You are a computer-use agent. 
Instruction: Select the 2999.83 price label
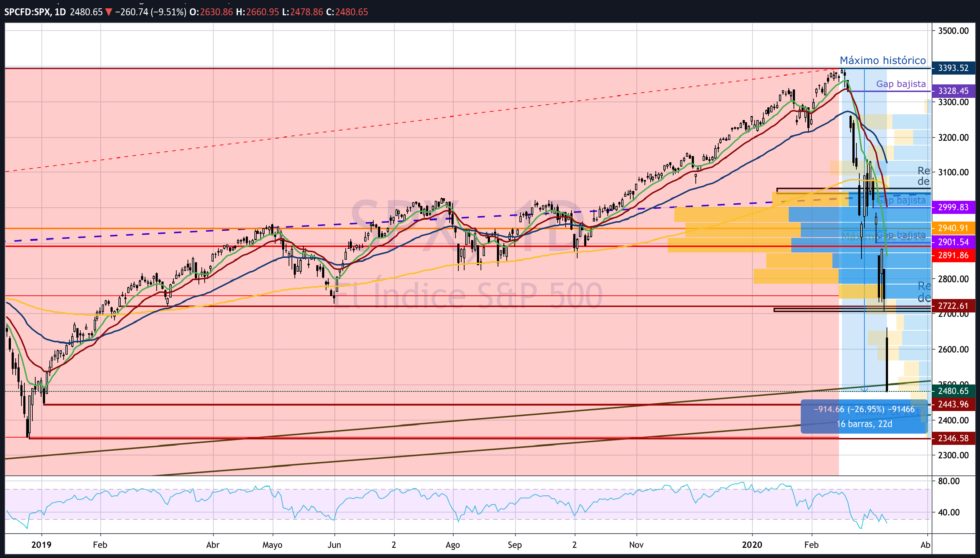tap(953, 207)
